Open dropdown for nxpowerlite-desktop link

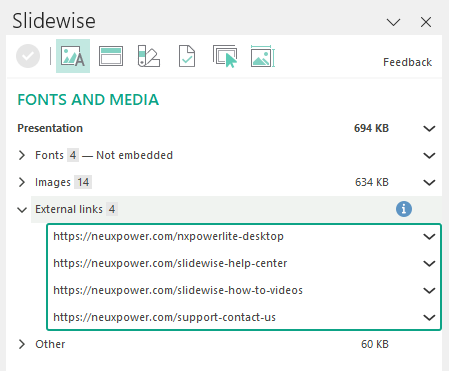click(429, 237)
